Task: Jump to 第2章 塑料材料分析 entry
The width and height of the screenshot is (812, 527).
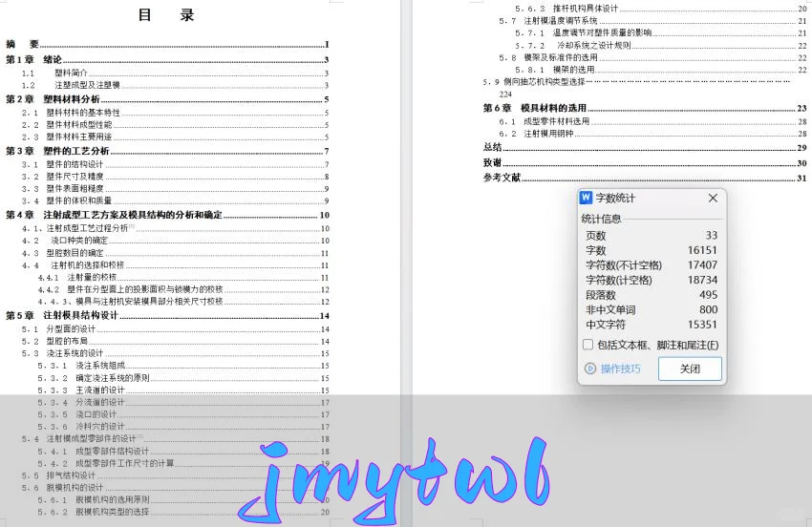Action: [167, 99]
